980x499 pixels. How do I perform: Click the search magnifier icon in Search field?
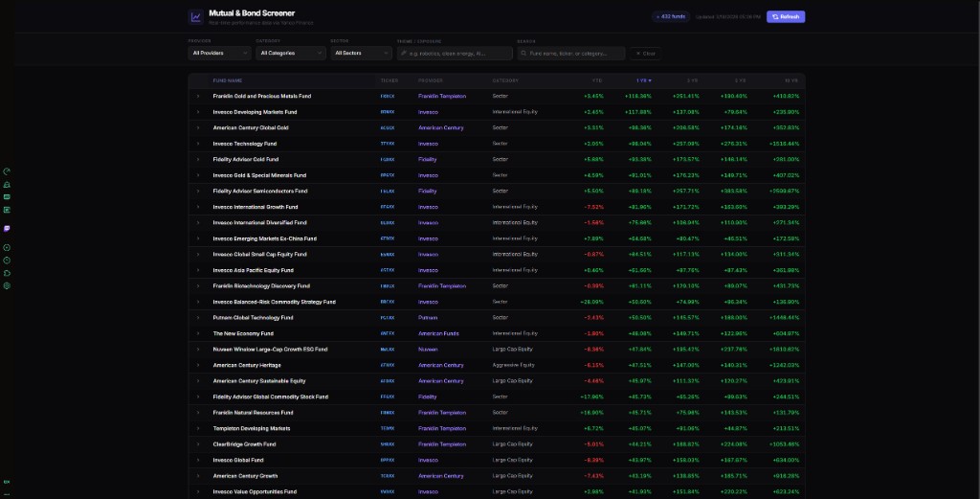pyautogui.click(x=523, y=53)
